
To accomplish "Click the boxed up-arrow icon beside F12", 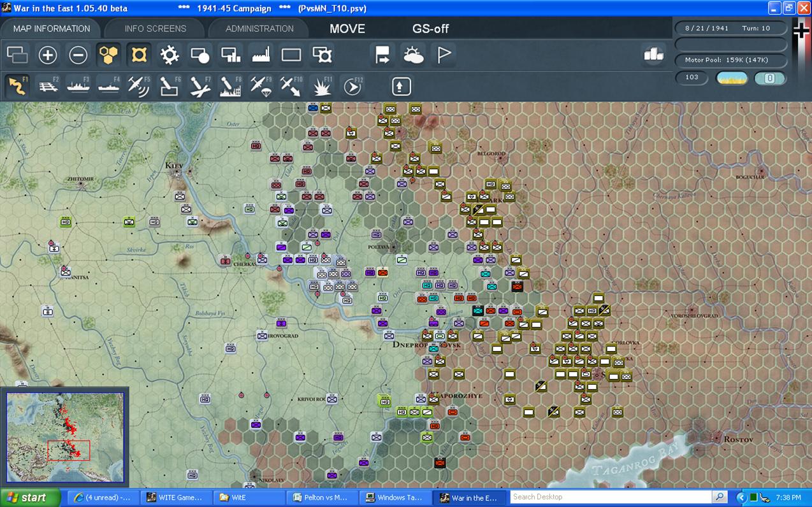I will point(401,86).
